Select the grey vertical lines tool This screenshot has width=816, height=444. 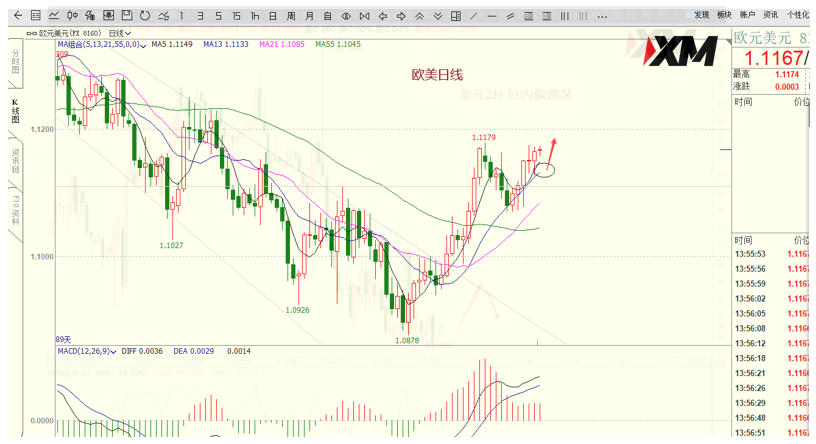583,16
